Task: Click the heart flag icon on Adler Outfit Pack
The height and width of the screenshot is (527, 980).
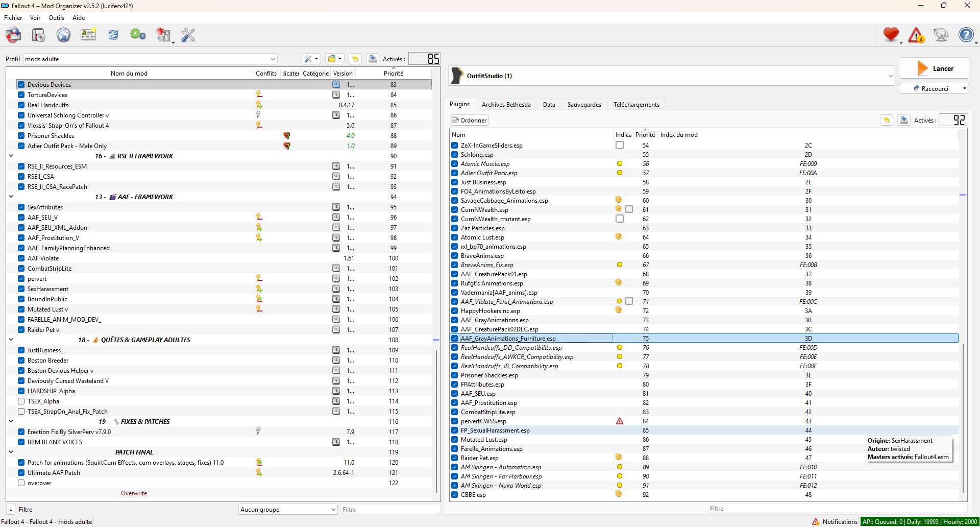Action: pos(287,146)
